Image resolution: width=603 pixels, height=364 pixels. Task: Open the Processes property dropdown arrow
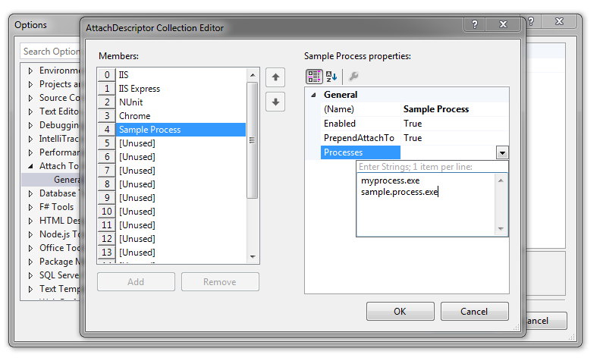pyautogui.click(x=502, y=152)
